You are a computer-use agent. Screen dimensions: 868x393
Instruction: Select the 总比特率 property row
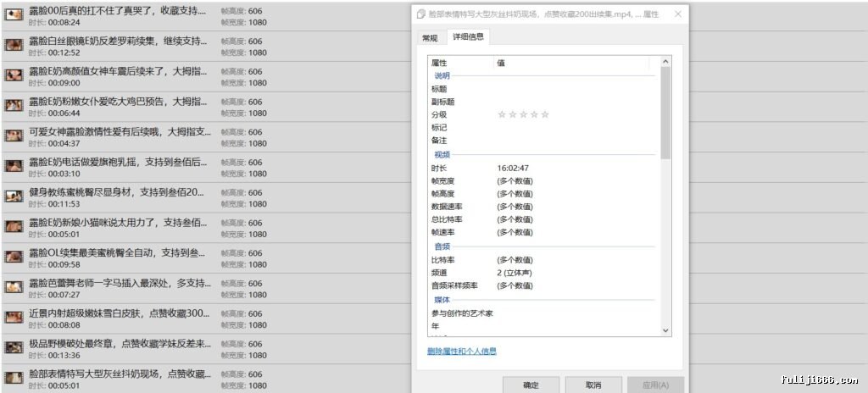[x=544, y=219]
